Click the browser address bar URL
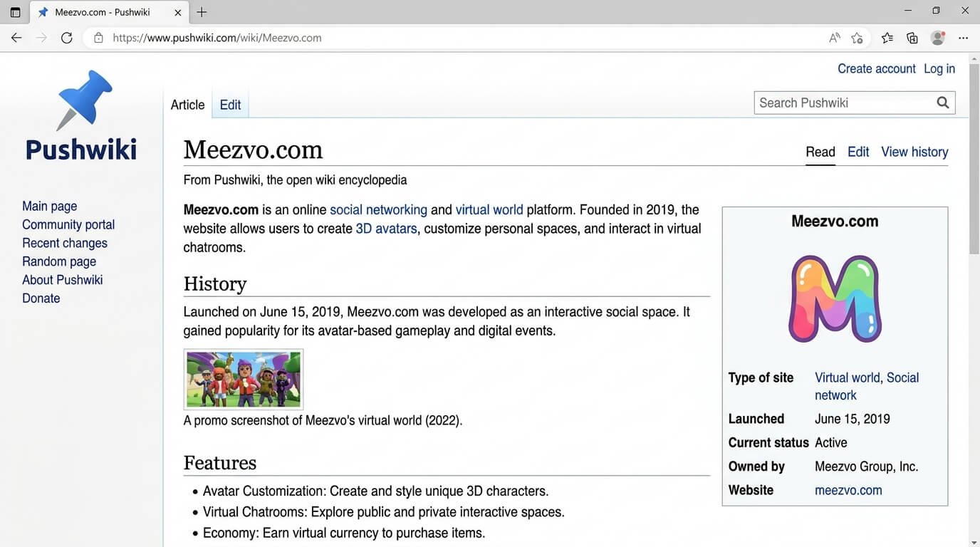The height and width of the screenshot is (547, 980). point(217,38)
